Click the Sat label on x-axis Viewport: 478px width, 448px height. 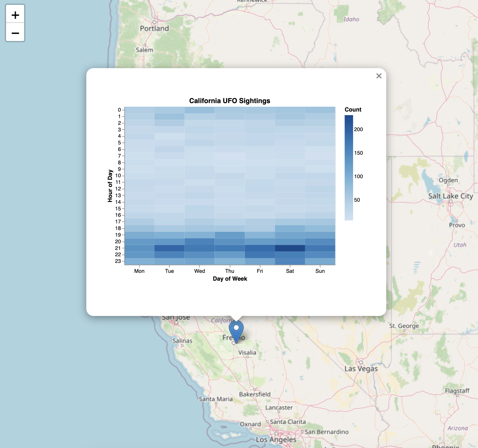pos(290,271)
